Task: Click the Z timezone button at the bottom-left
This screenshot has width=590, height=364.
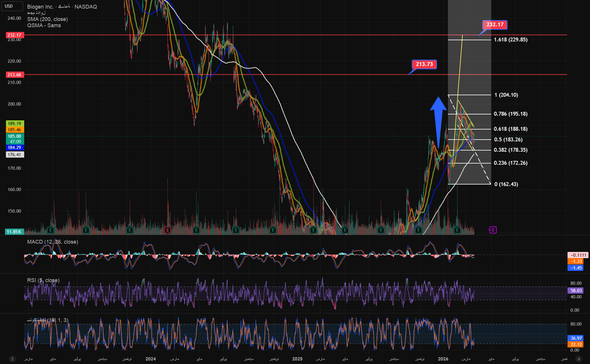Action: pyautogui.click(x=12, y=359)
